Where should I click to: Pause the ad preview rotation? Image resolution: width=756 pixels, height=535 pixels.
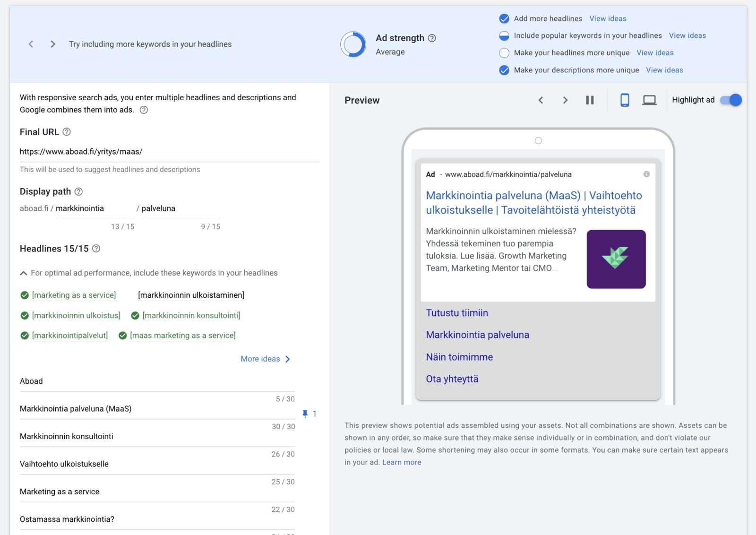coord(590,100)
